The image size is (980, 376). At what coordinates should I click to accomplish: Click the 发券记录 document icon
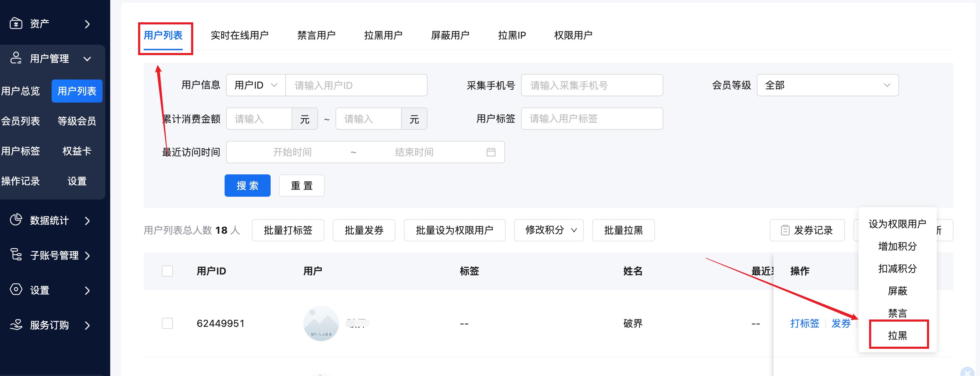coord(785,230)
